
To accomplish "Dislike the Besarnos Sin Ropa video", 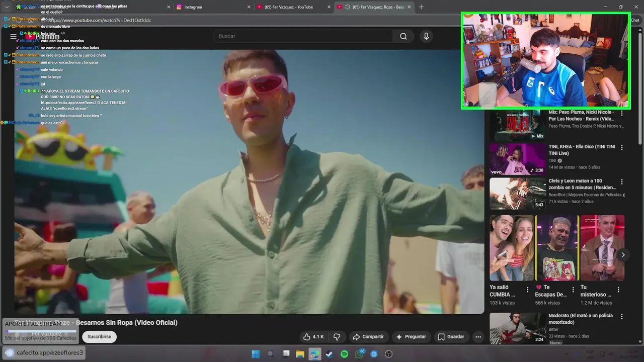I will tap(337, 336).
